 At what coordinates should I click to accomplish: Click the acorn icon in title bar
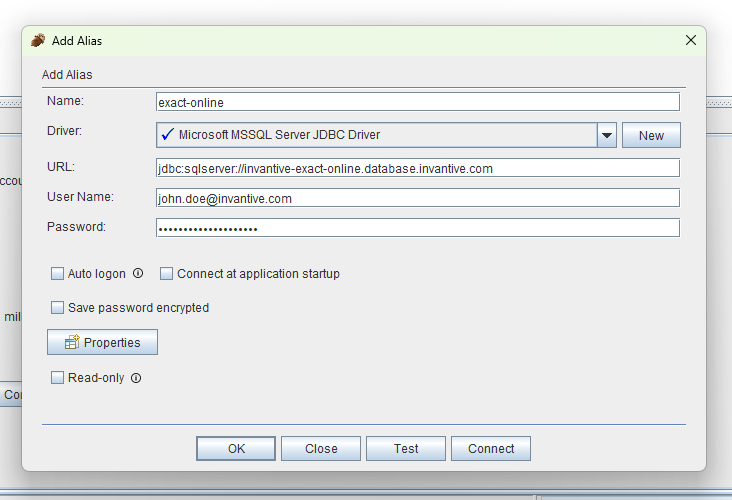point(38,41)
